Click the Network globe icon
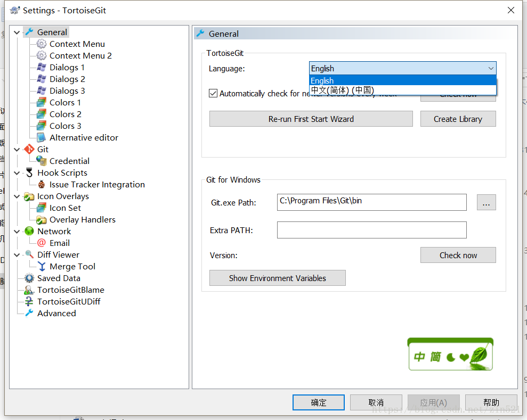Viewport: 527px width, 420px height. click(29, 231)
